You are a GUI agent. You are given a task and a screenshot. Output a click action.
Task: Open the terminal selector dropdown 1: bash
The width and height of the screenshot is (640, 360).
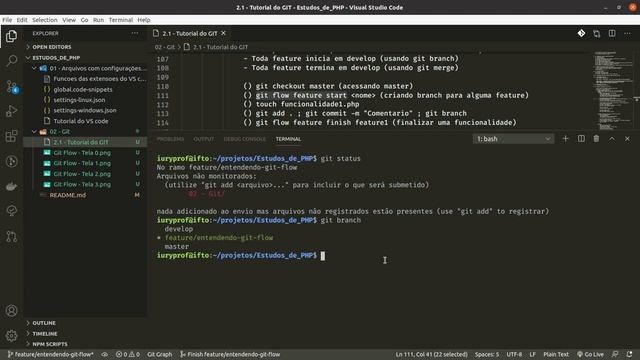513,139
